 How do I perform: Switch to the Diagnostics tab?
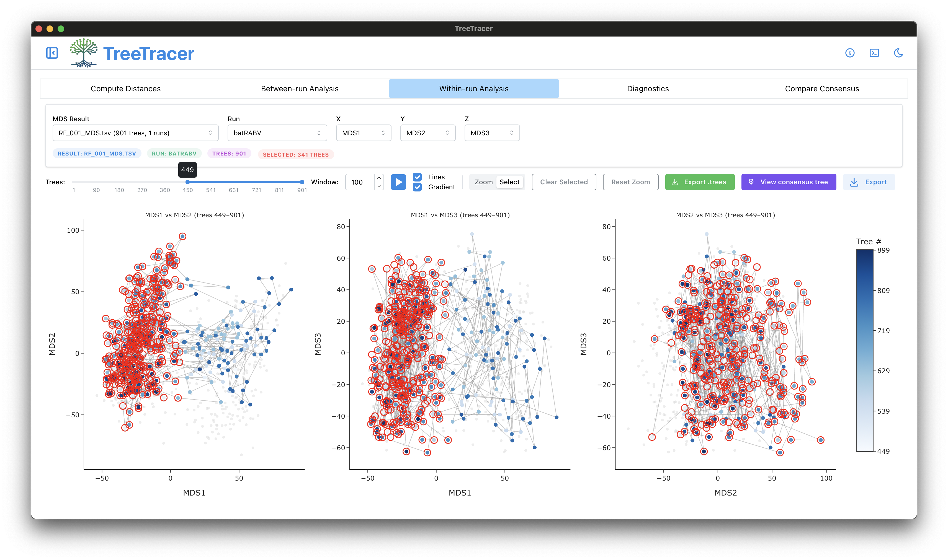coord(648,89)
